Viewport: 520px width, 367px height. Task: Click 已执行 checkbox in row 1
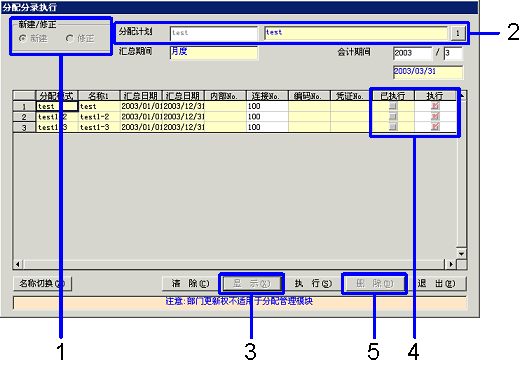coord(393,106)
